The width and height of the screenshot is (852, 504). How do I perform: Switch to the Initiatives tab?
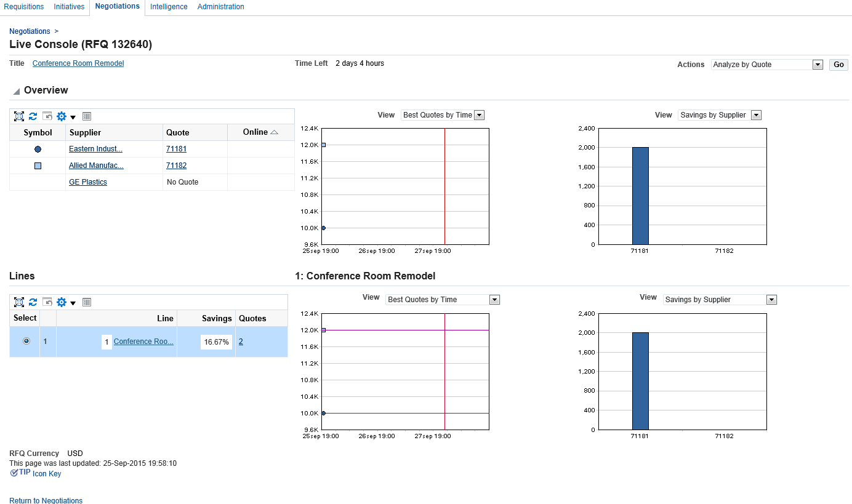click(69, 7)
